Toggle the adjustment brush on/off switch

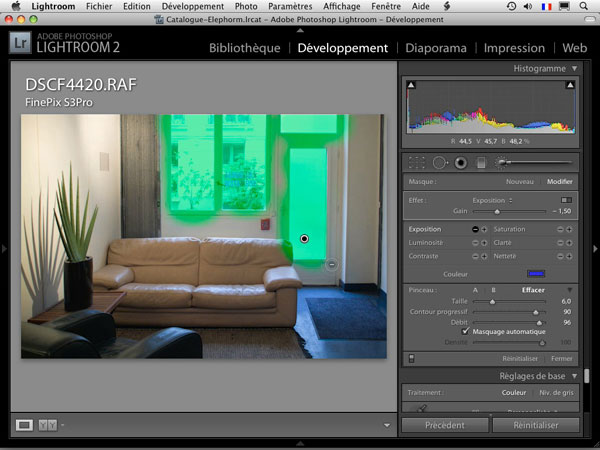pos(412,359)
